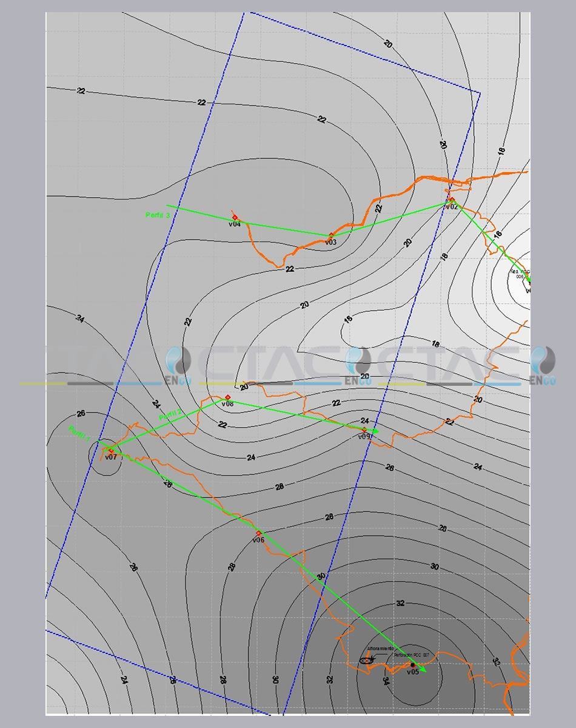Screen dimensions: 576x728
Task: Click the v07 station marker
Action: click(111, 451)
